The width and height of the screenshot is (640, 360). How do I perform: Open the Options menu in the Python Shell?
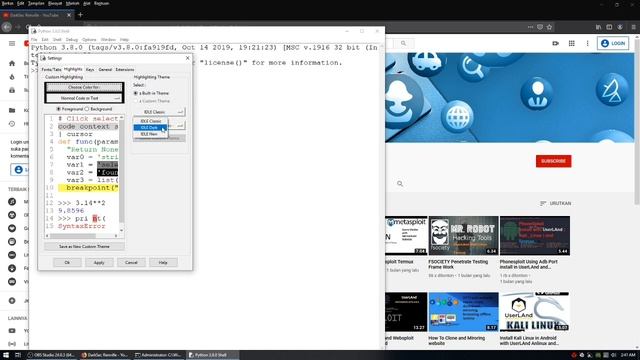pos(89,40)
